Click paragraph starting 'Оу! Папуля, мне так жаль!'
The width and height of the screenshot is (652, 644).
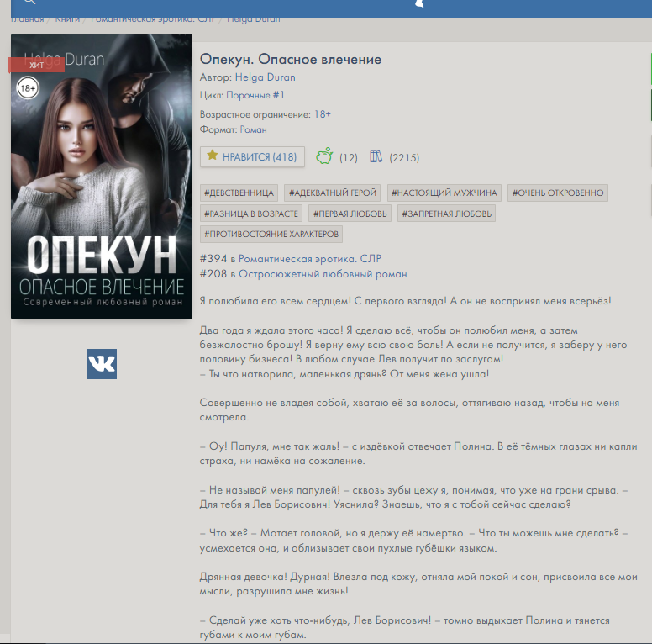418,453
